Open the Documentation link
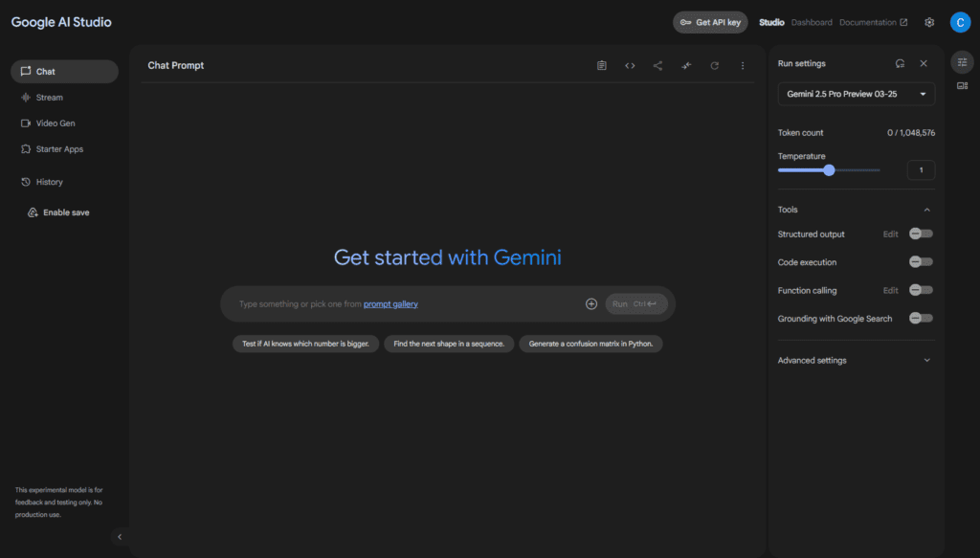980x558 pixels. (x=873, y=23)
